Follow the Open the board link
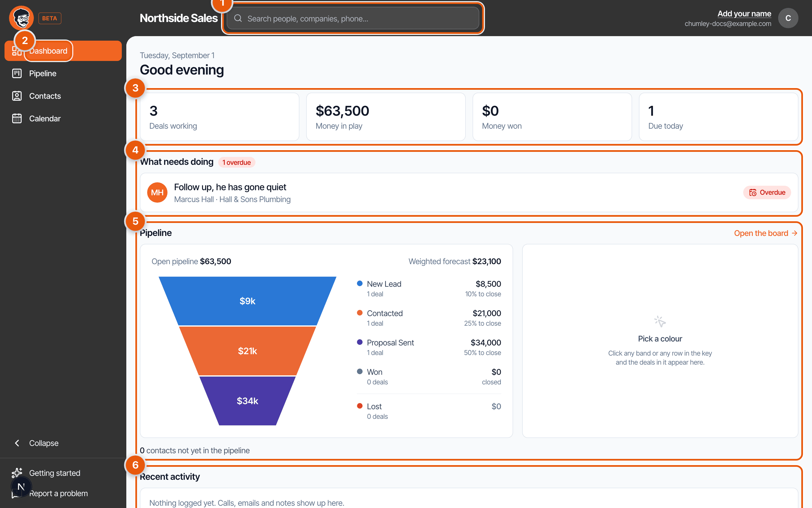 766,233
